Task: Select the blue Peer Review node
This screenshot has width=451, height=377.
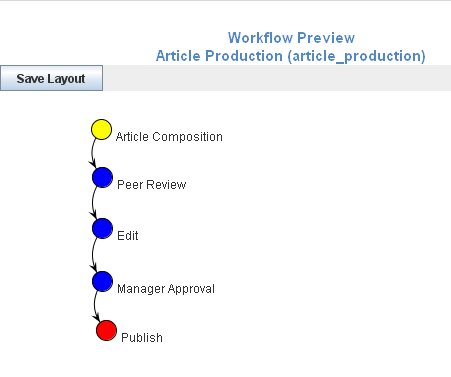Action: 102,177
